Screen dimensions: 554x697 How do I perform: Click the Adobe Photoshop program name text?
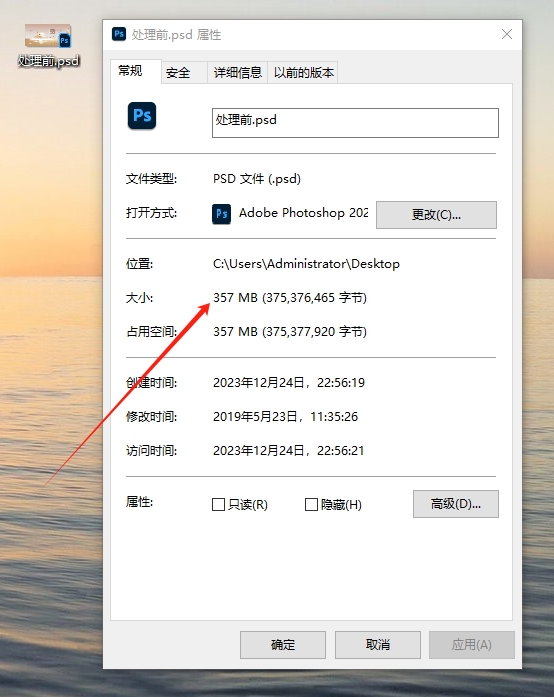[304, 213]
